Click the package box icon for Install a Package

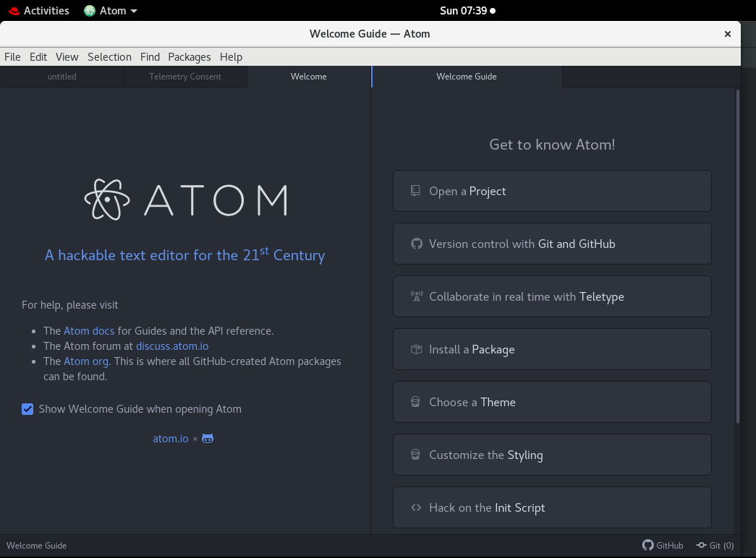pyautogui.click(x=416, y=349)
